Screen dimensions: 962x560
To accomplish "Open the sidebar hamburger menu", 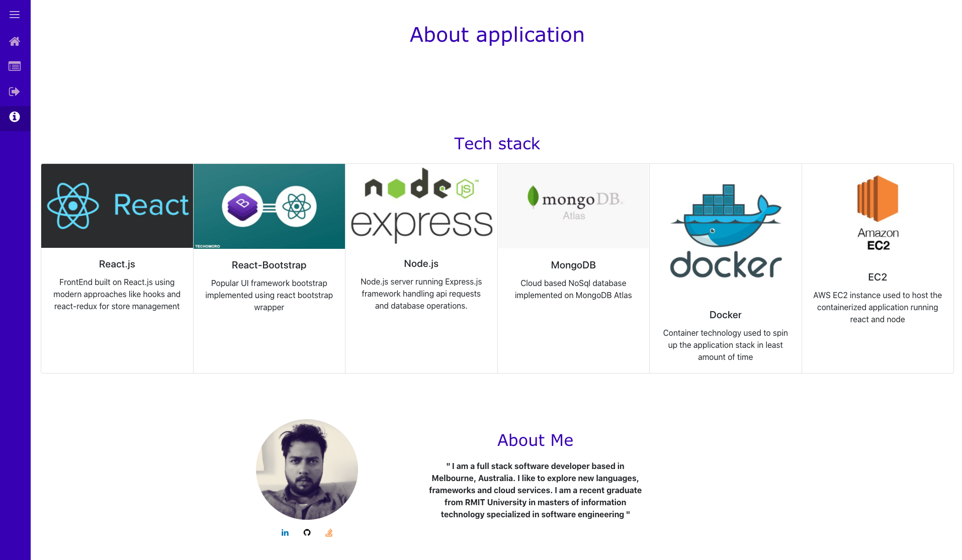I will 15,15.
